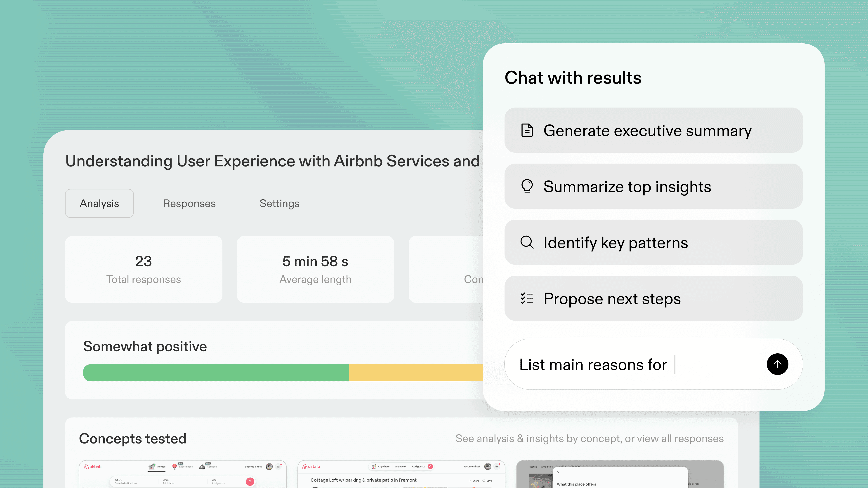
Task: Select the Experiences balloon icon in the navigation
Action: (x=175, y=467)
